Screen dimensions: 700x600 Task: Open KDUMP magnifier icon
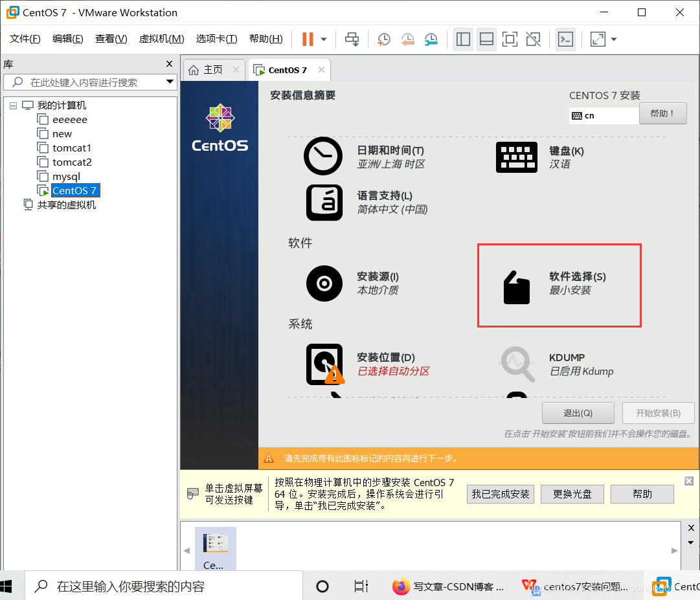click(517, 364)
